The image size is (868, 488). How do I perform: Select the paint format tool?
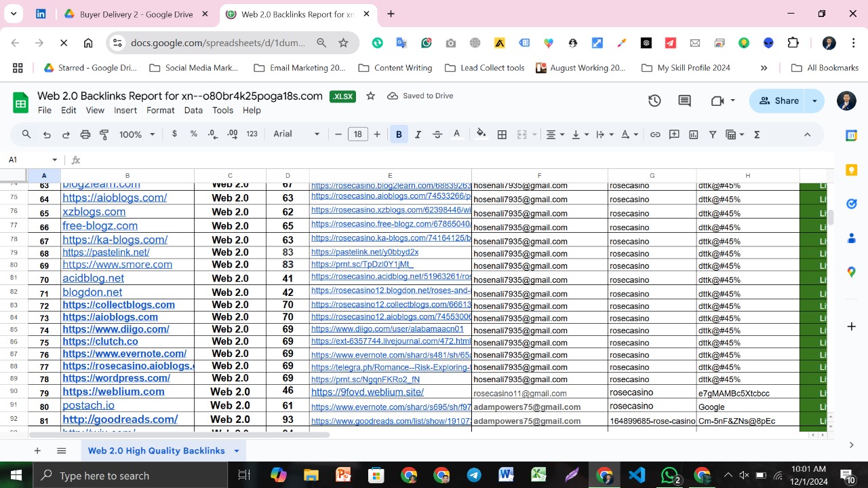point(104,134)
